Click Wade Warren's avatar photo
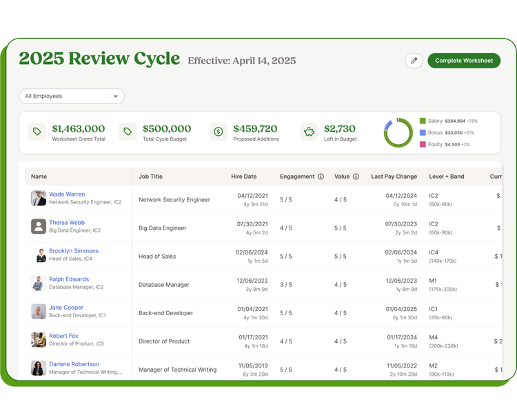Viewport: 517px width, 420px height. (x=39, y=198)
